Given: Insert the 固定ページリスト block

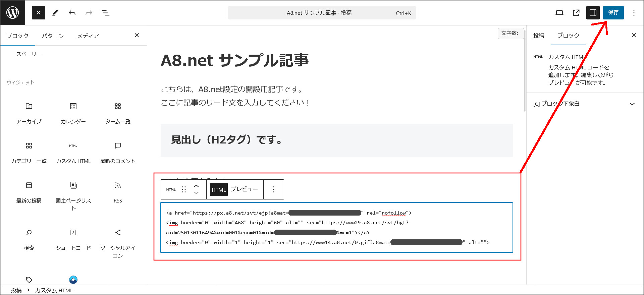Looking at the screenshot, I should click(73, 196).
